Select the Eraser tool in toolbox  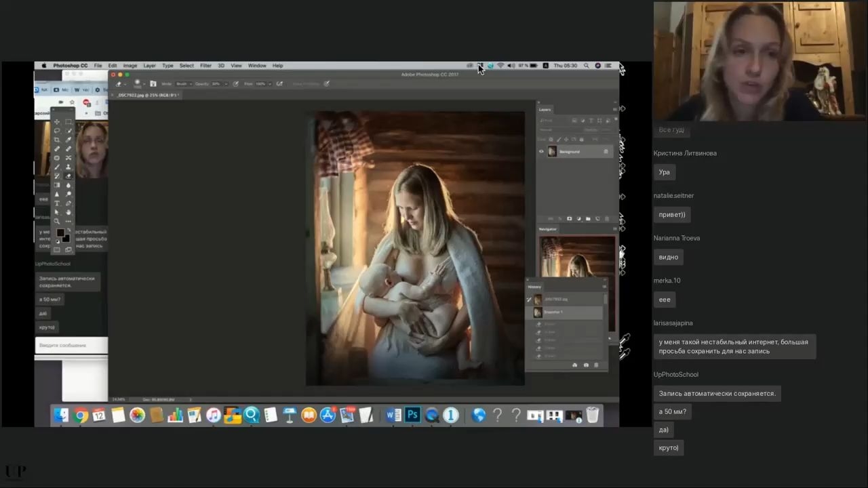(x=68, y=176)
